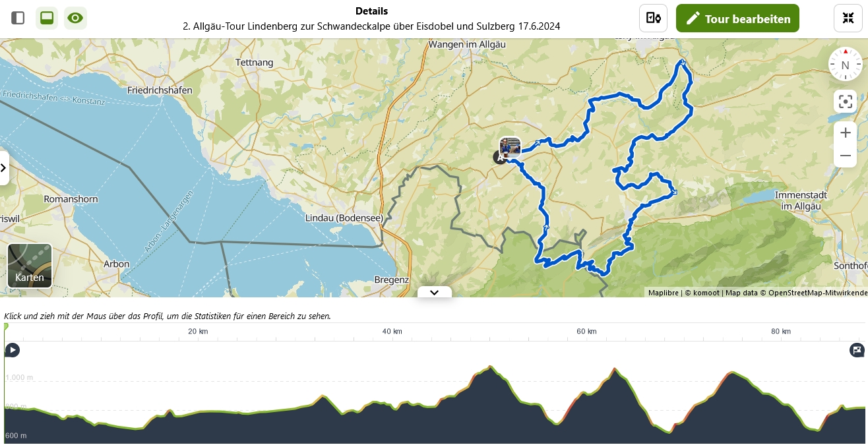The image size is (868, 447).
Task: Click the first peak on the elevation profile
Action: [x=491, y=367]
